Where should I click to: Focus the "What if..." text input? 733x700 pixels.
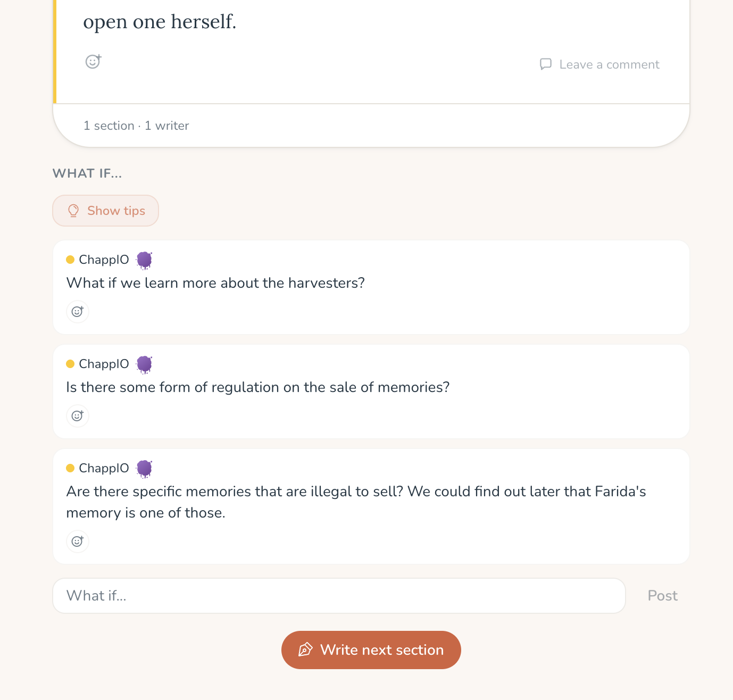339,596
